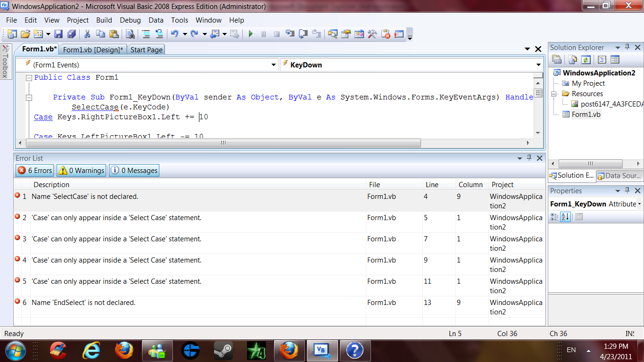Open the Toolbox via hammer-and-wrench icon
The height and width of the screenshot is (362, 644).
[x=372, y=34]
